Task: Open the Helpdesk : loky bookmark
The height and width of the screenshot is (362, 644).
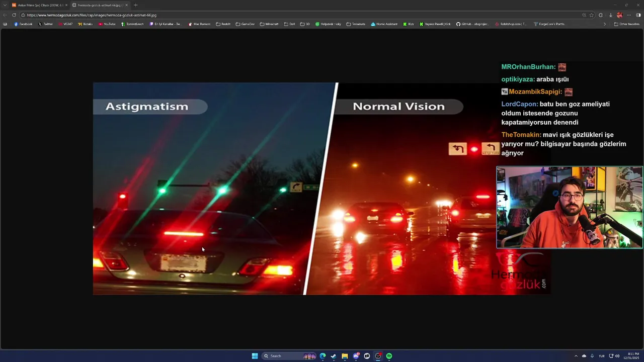Action: click(328, 24)
